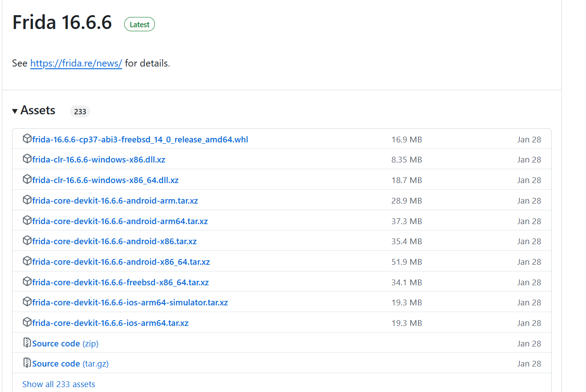This screenshot has width=586, height=392.
Task: Open the frida.re/news link
Action: pos(76,63)
